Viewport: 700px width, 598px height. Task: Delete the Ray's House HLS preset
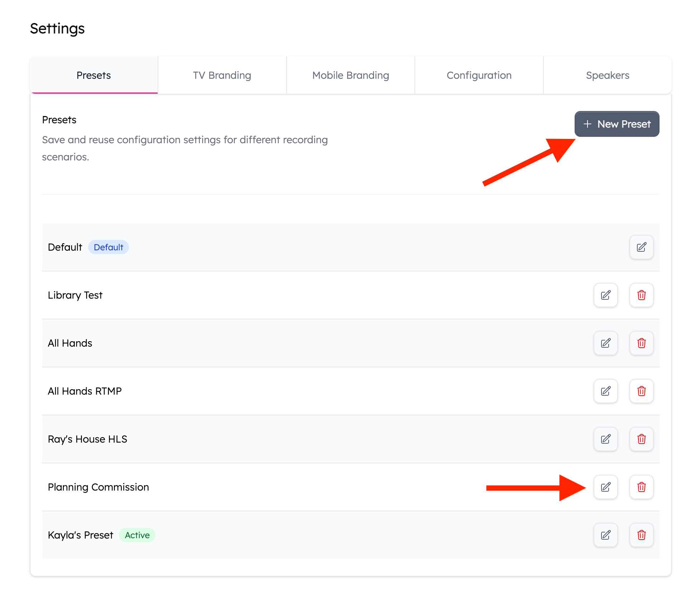click(641, 439)
